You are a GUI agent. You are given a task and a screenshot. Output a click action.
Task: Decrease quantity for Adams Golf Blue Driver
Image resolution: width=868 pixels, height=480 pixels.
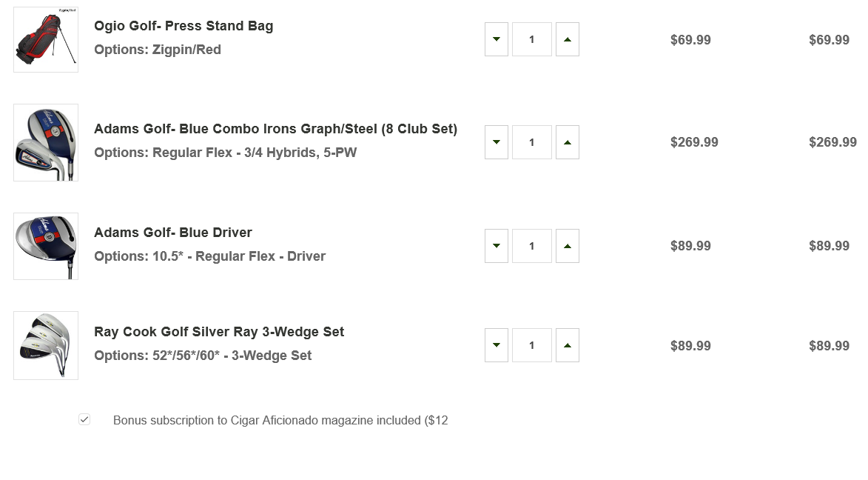tap(497, 246)
